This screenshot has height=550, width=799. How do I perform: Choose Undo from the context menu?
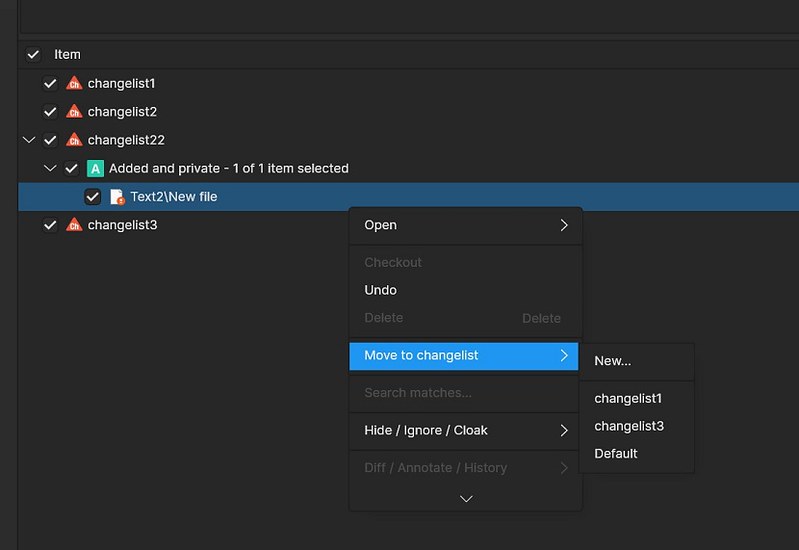pos(380,290)
